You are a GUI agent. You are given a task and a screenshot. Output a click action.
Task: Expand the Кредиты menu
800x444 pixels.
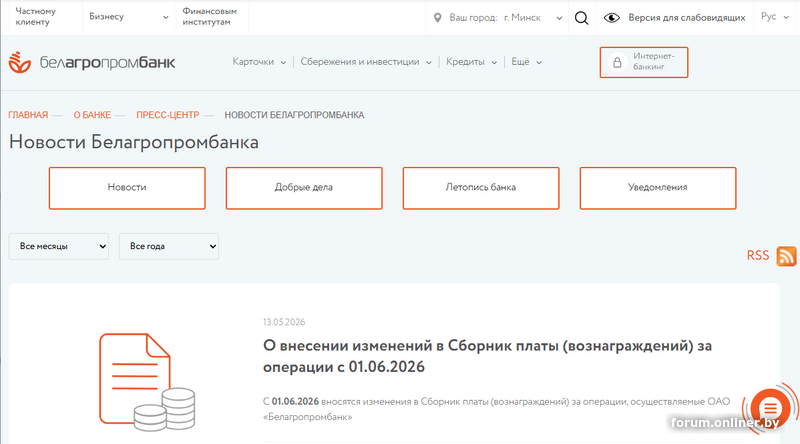[471, 62]
